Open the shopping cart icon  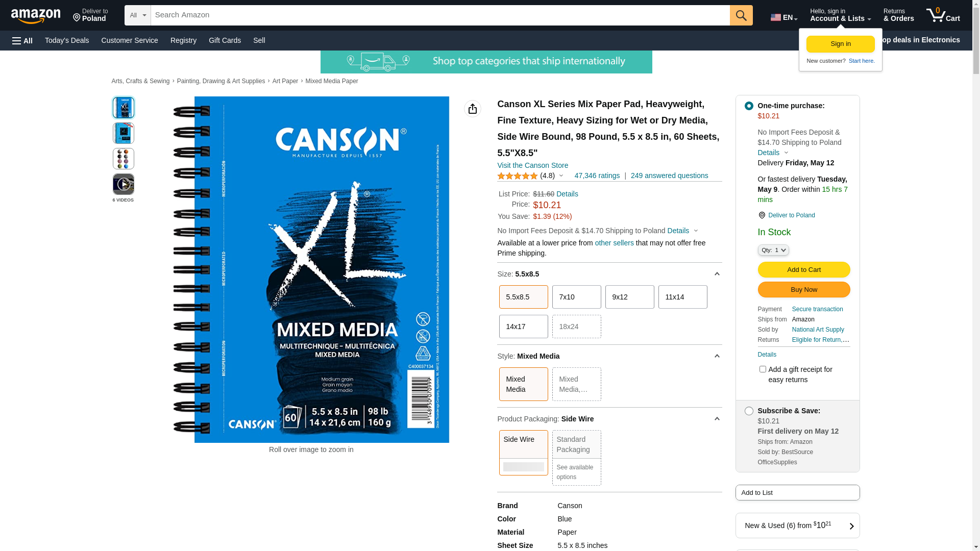pos(943,15)
